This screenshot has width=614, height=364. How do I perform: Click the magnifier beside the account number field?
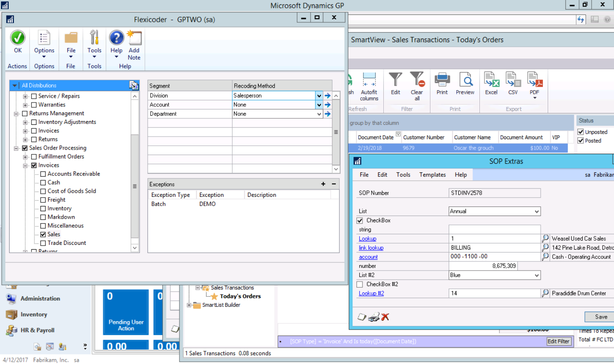(545, 257)
